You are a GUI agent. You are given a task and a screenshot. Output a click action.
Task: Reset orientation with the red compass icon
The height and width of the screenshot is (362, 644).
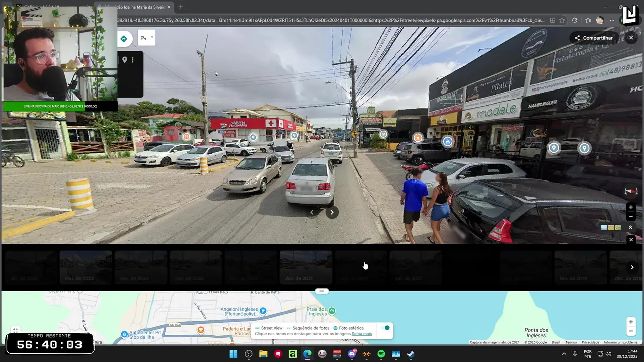(x=631, y=191)
